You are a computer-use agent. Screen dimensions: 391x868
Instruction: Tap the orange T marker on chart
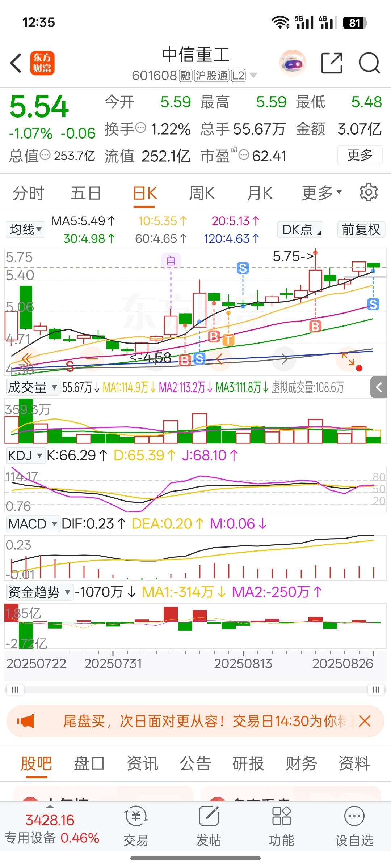click(x=228, y=340)
